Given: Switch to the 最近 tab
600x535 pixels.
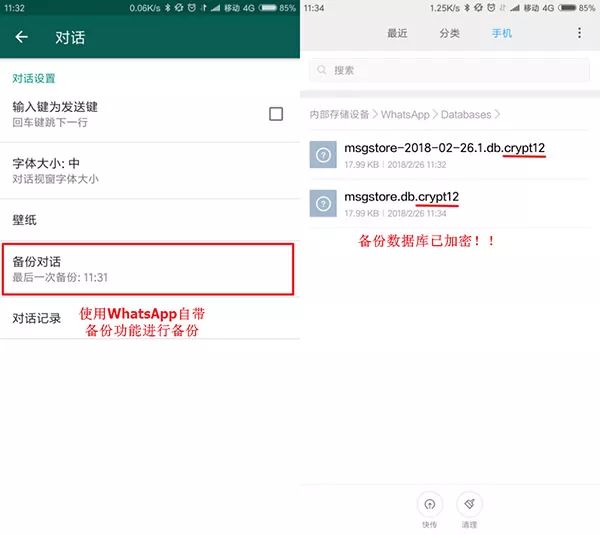Looking at the screenshot, I should point(397,33).
